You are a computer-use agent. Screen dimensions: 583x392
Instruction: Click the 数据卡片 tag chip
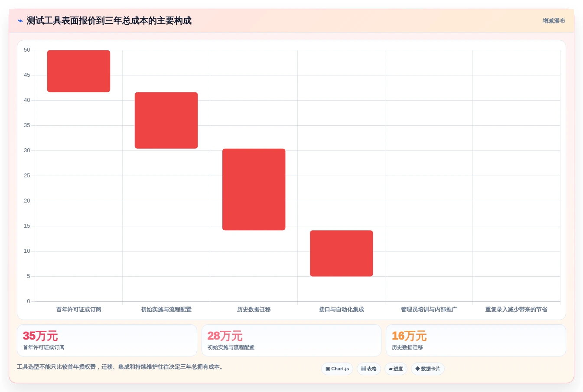428,369
